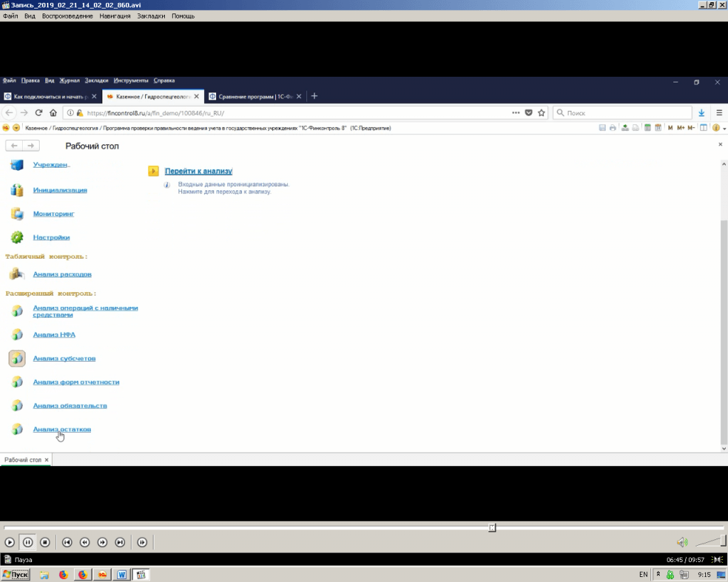This screenshot has width=728, height=582.
Task: Click the Анализ расходов icon
Action: click(18, 274)
